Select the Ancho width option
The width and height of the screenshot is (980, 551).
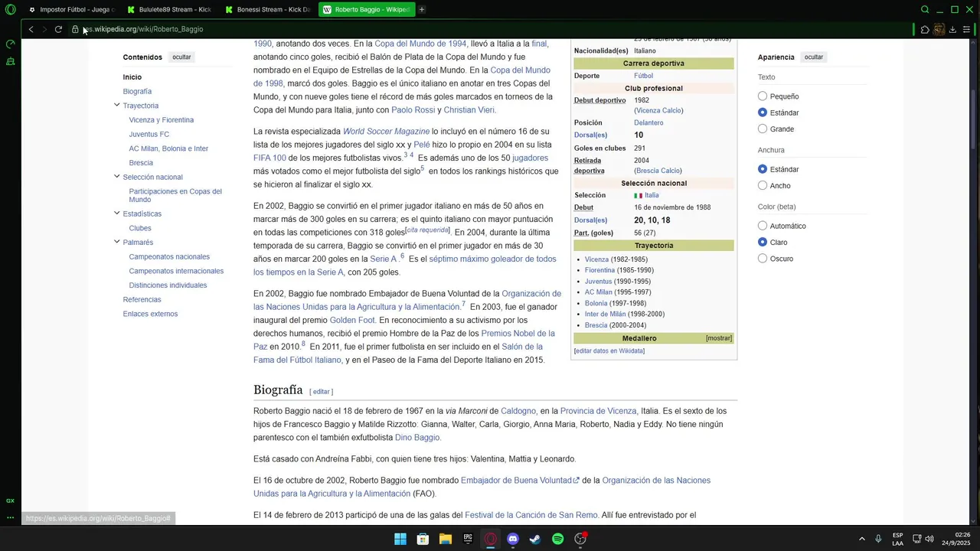click(x=763, y=185)
